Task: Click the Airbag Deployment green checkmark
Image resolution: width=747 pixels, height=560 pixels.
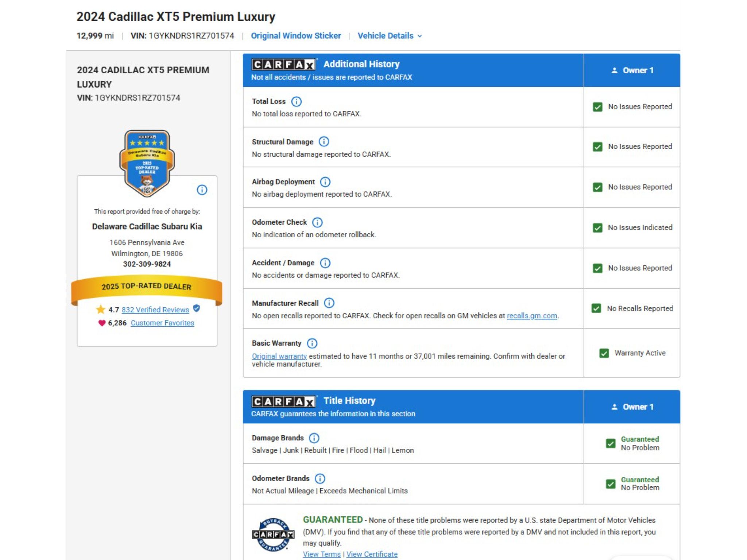Action: click(x=597, y=187)
